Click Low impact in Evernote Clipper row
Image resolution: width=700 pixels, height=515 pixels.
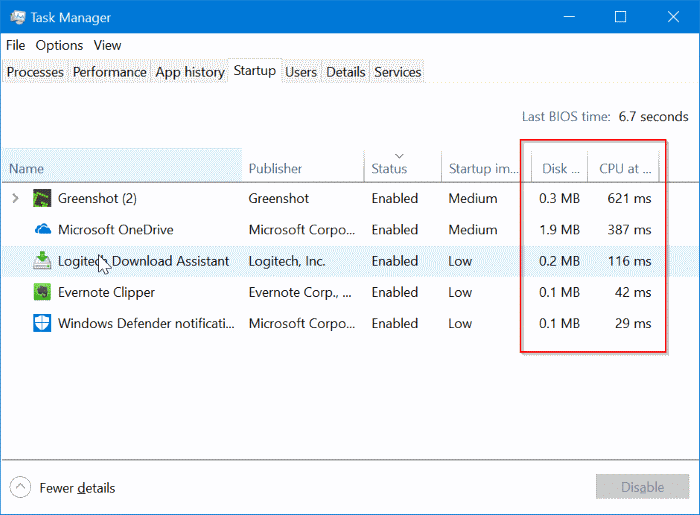[460, 292]
